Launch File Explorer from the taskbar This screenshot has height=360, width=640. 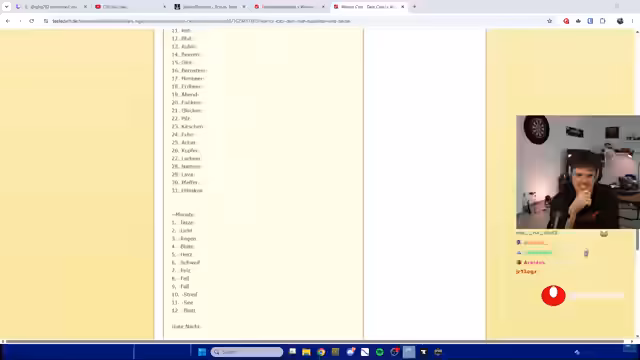[306, 352]
